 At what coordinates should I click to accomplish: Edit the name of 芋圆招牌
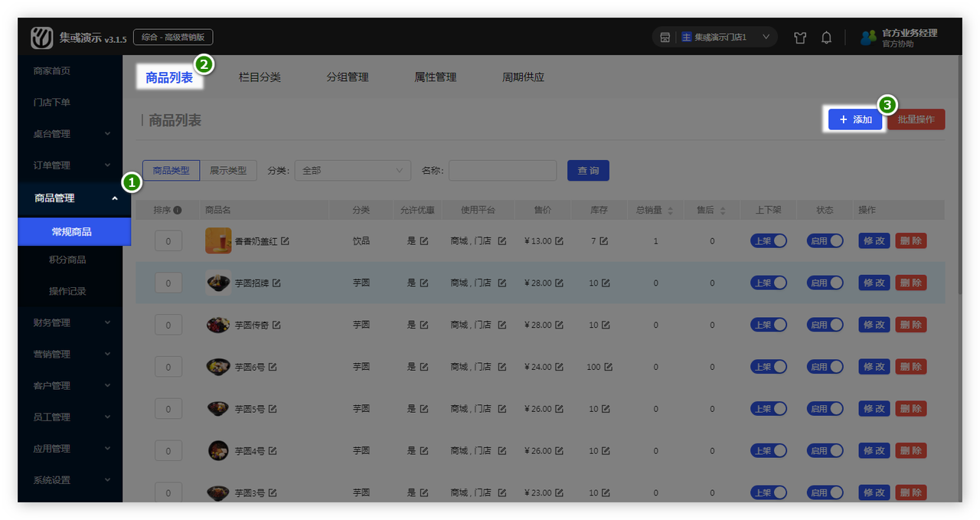(x=276, y=283)
